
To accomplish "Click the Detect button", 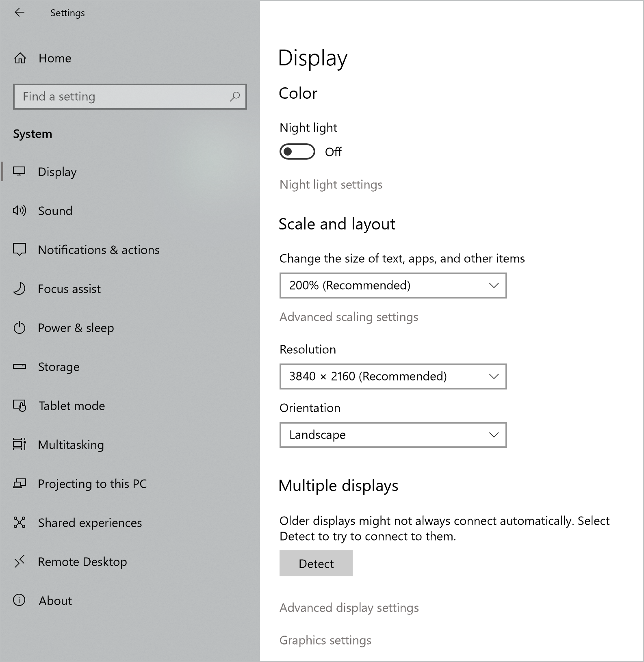I will 316,563.
